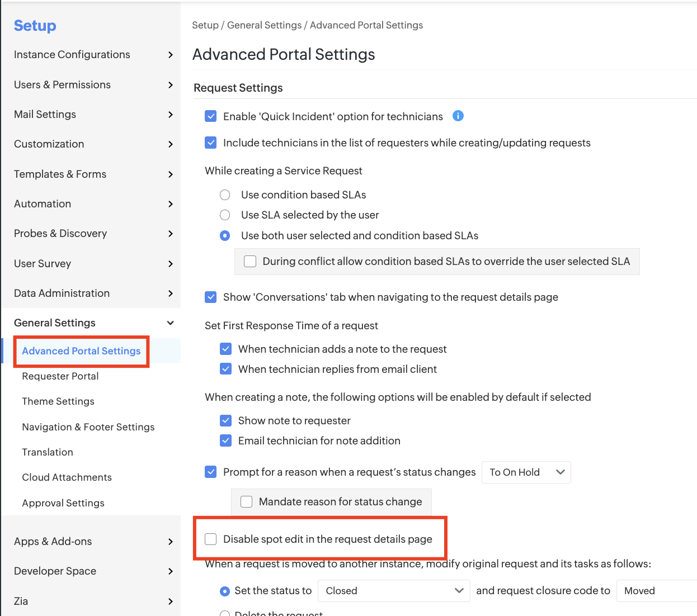
Task: Expand Instance Configurations chevron arrow
Action: coord(171,55)
